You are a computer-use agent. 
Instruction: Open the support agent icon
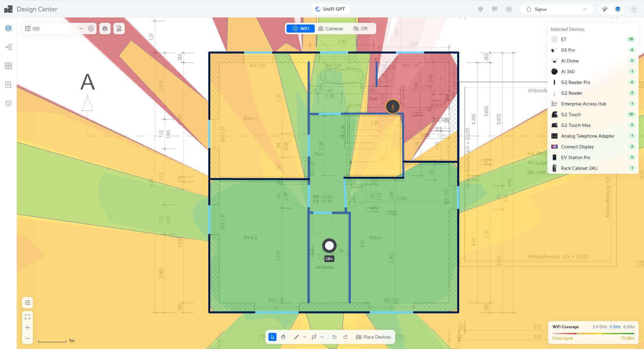click(481, 9)
